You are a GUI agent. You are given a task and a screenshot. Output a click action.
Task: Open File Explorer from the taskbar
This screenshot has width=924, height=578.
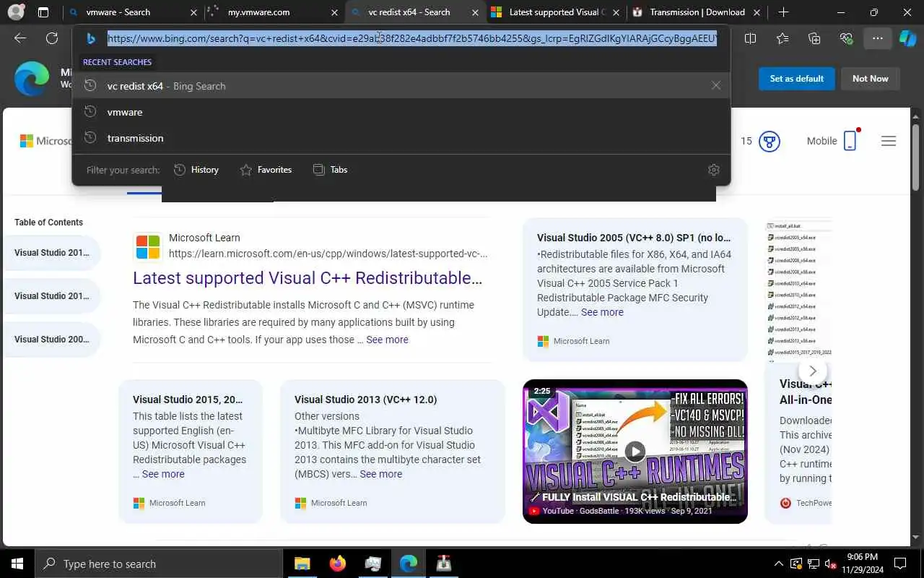point(302,564)
